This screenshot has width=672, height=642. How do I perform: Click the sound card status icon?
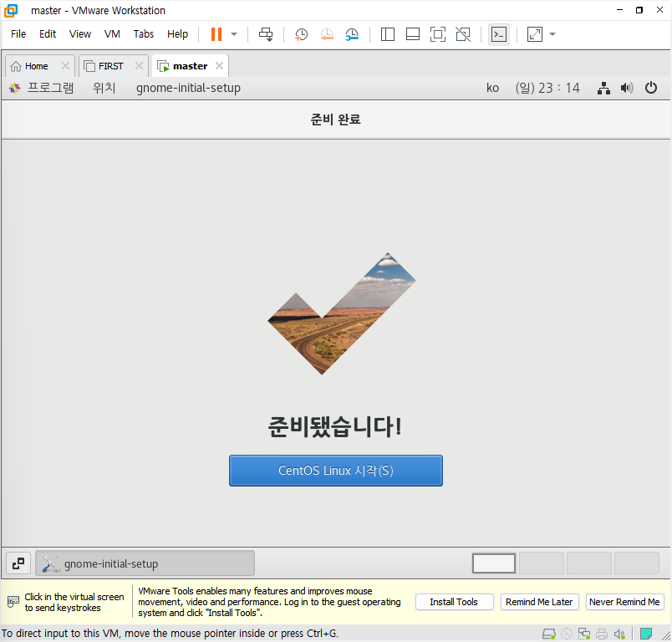pyautogui.click(x=619, y=634)
